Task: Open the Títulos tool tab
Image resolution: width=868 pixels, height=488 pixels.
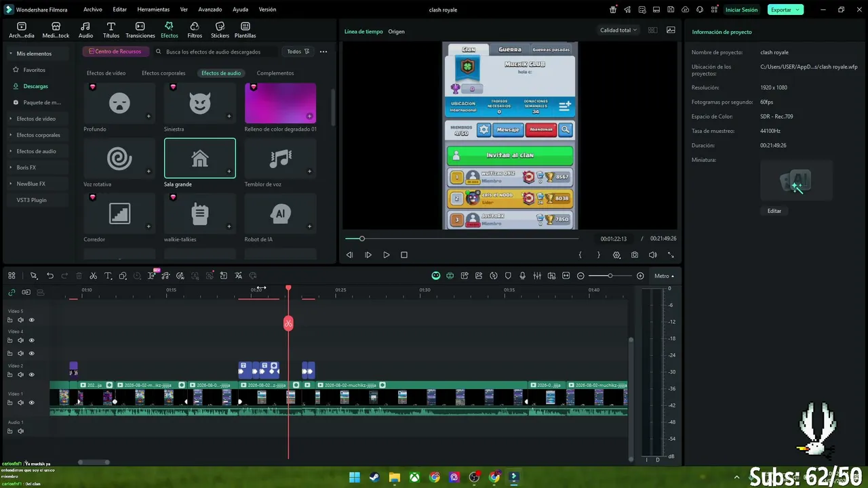Action: click(x=111, y=30)
